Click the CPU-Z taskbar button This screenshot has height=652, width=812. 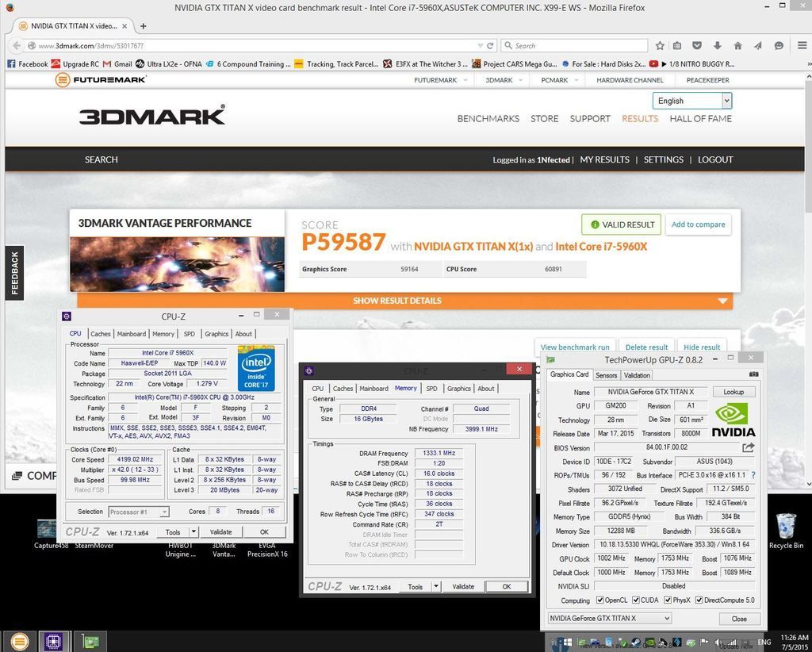[53, 642]
